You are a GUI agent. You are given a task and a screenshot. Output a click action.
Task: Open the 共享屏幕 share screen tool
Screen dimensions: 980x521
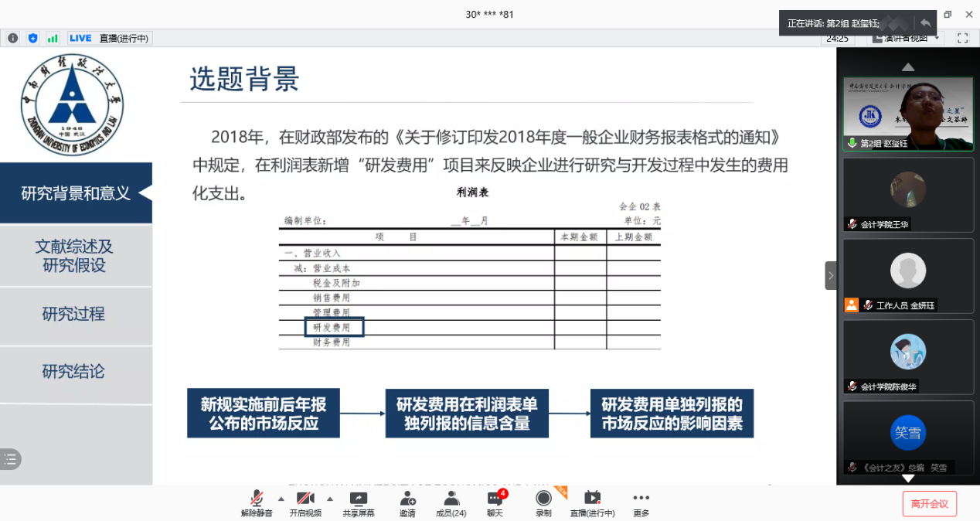(x=359, y=503)
